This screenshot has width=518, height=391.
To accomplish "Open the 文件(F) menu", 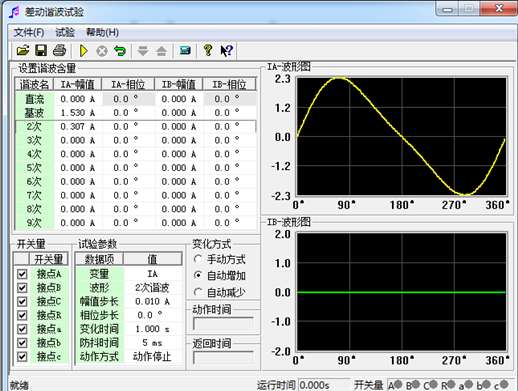I will click(29, 33).
